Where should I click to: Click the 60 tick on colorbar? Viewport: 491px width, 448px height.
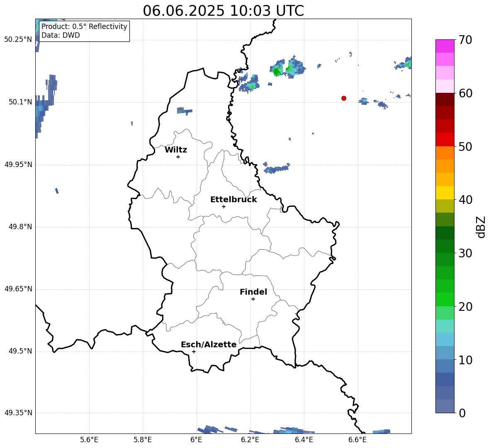[x=465, y=93]
